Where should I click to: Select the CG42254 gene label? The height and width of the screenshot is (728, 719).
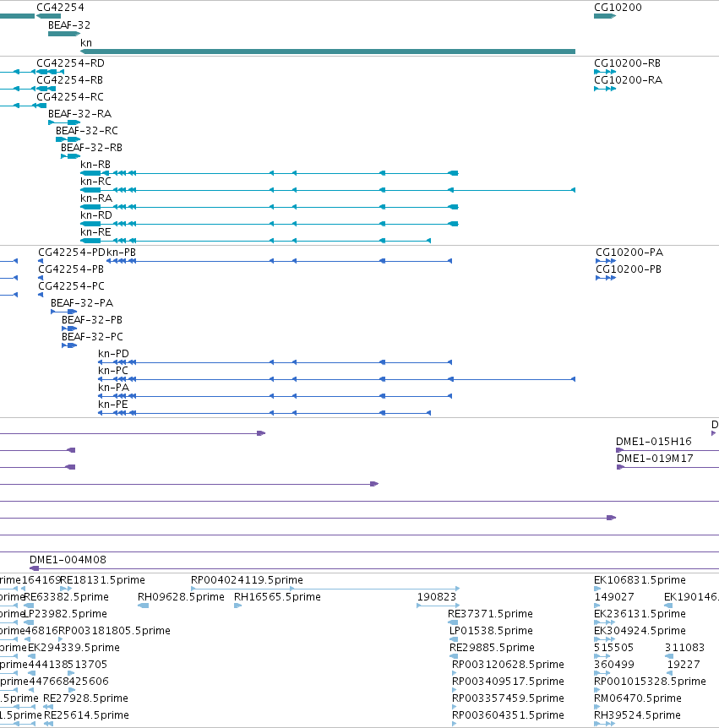[x=60, y=8]
